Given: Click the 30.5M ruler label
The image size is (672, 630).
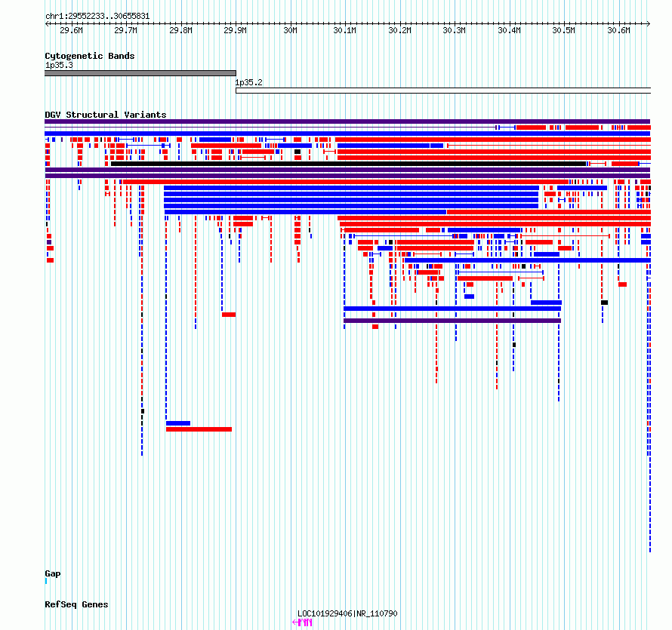Looking at the screenshot, I should (x=563, y=30).
